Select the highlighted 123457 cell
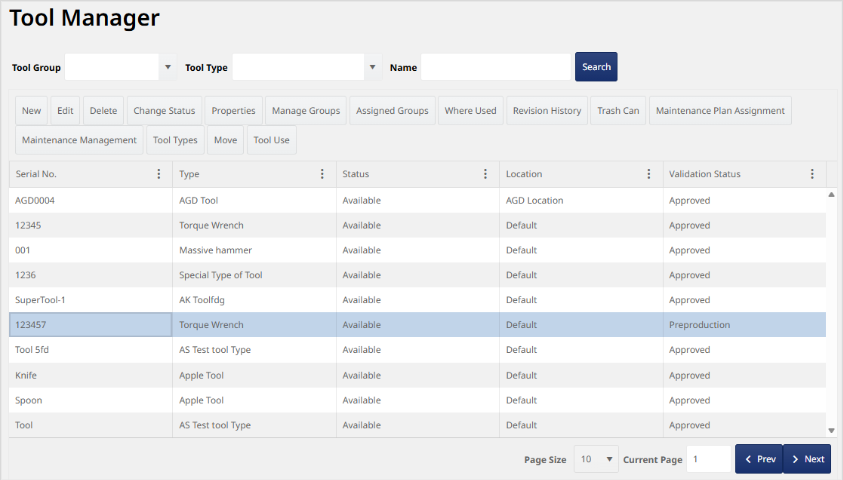The width and height of the screenshot is (843, 480). click(90, 325)
